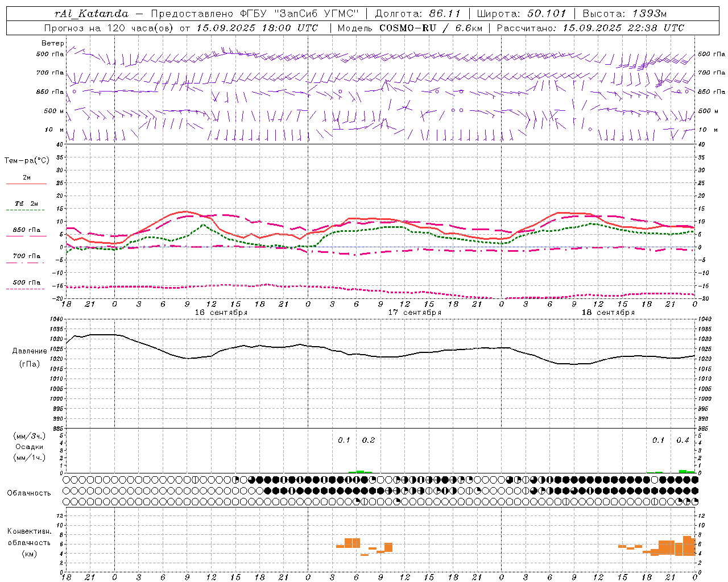Click the left 500 м wind level label

[54, 111]
